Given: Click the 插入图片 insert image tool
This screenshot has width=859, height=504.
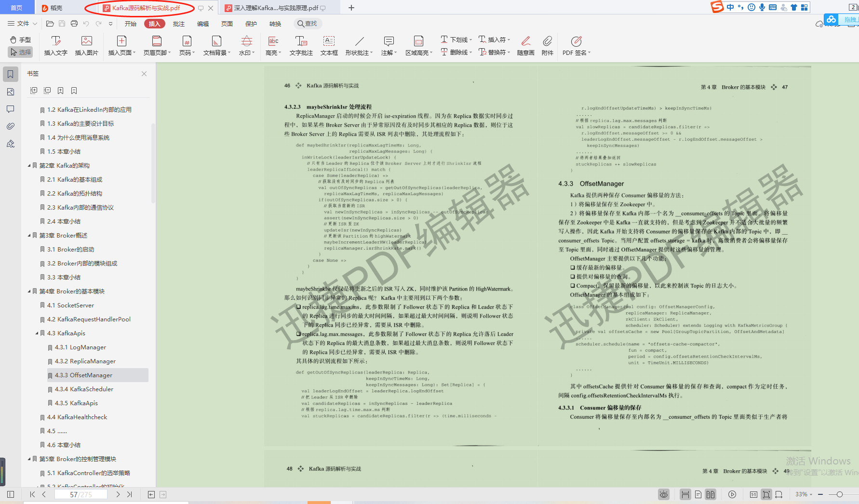Looking at the screenshot, I should click(x=87, y=46).
